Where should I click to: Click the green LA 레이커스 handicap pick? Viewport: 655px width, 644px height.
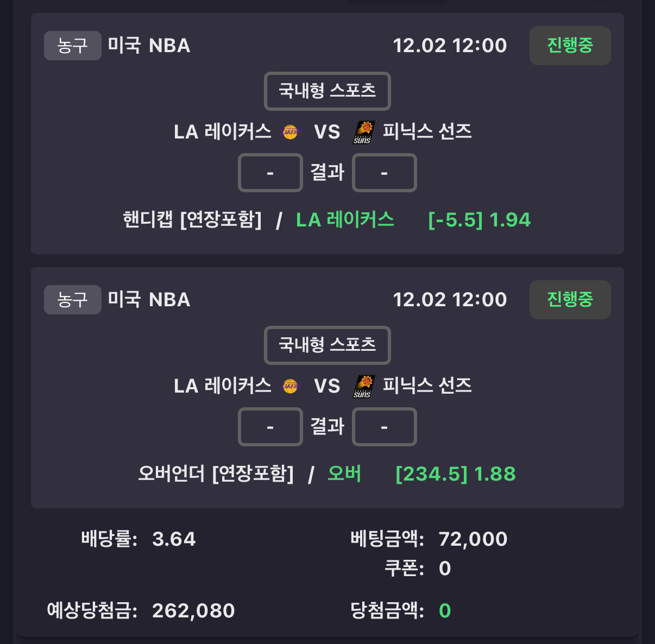345,220
